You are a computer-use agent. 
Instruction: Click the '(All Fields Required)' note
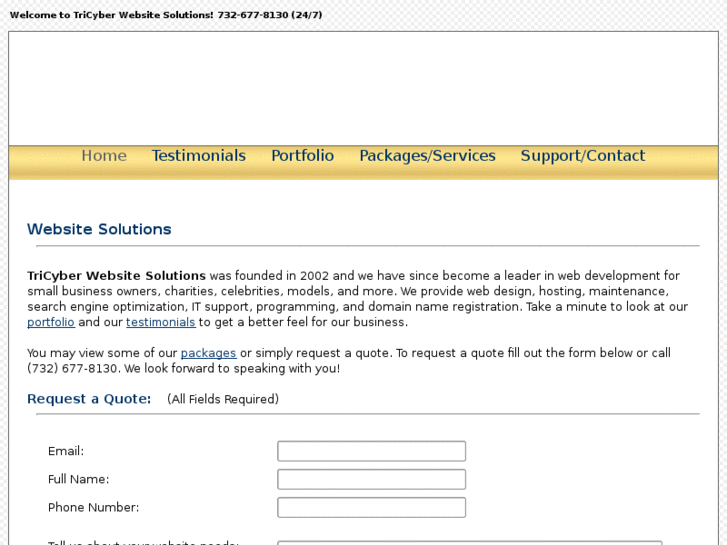coord(223,399)
